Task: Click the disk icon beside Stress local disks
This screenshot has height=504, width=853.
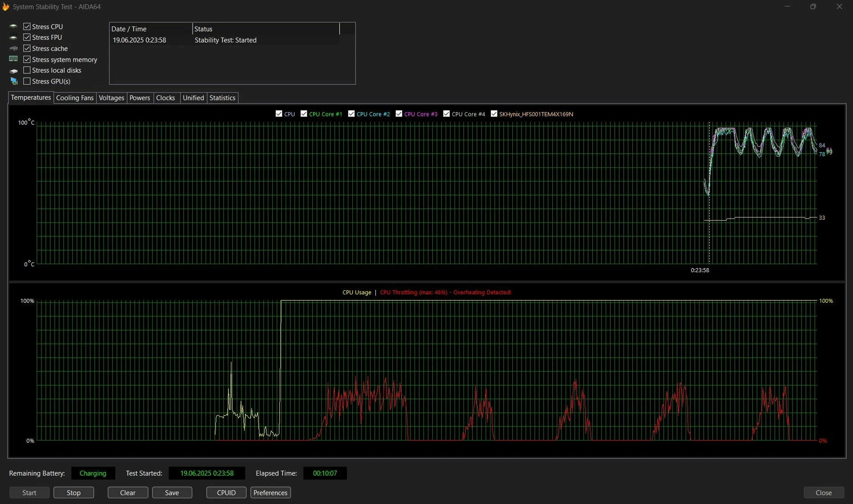Action: tap(14, 71)
